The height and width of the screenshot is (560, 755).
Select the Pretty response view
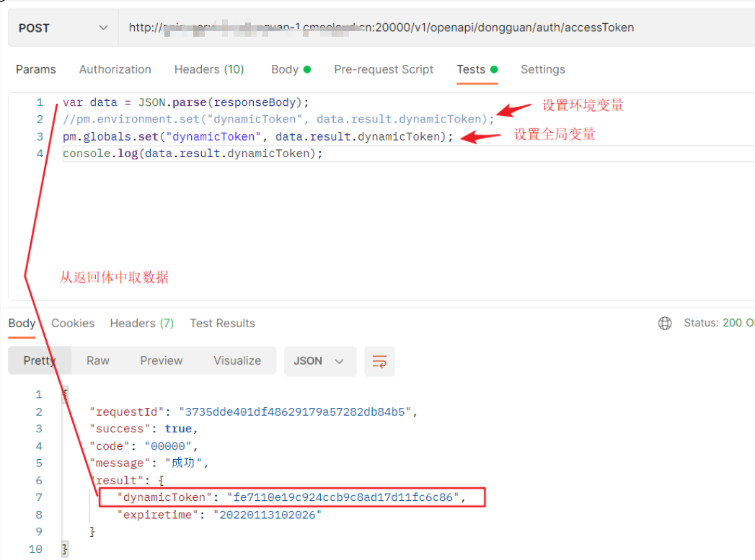click(40, 361)
